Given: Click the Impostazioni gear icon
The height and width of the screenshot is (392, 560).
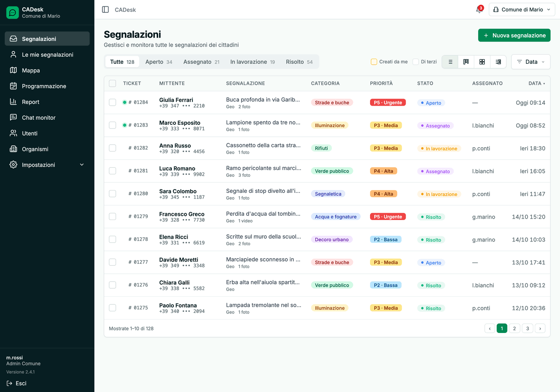Looking at the screenshot, I should point(13,164).
